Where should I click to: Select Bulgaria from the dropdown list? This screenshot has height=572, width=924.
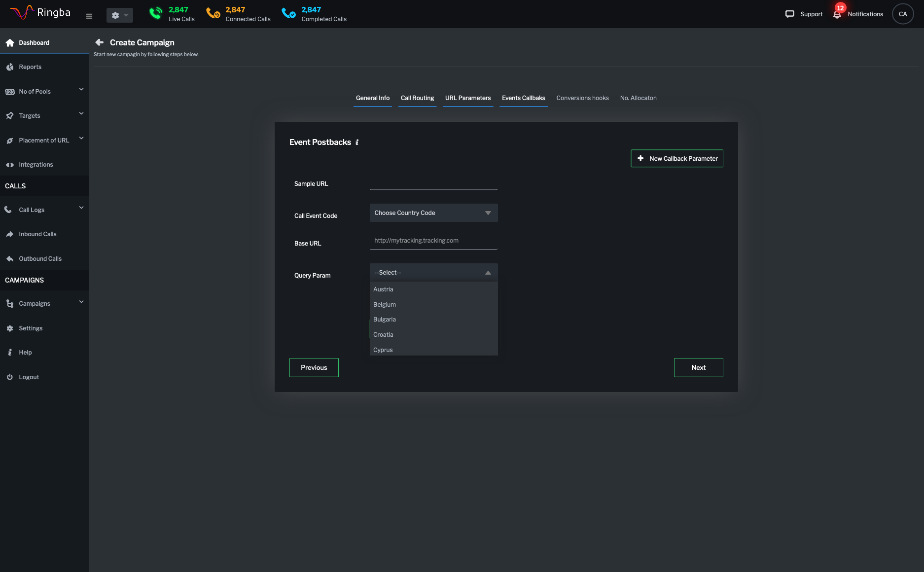(385, 320)
